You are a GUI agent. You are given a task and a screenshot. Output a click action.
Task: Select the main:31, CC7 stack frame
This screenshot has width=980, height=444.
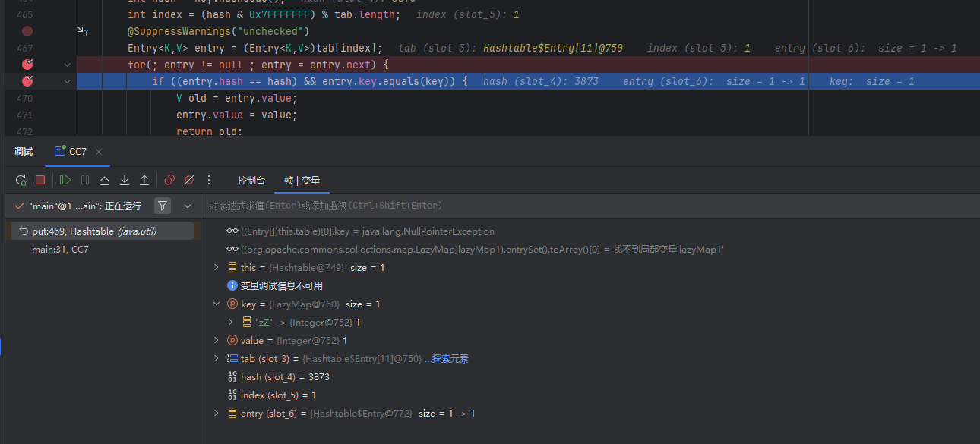[60, 249]
